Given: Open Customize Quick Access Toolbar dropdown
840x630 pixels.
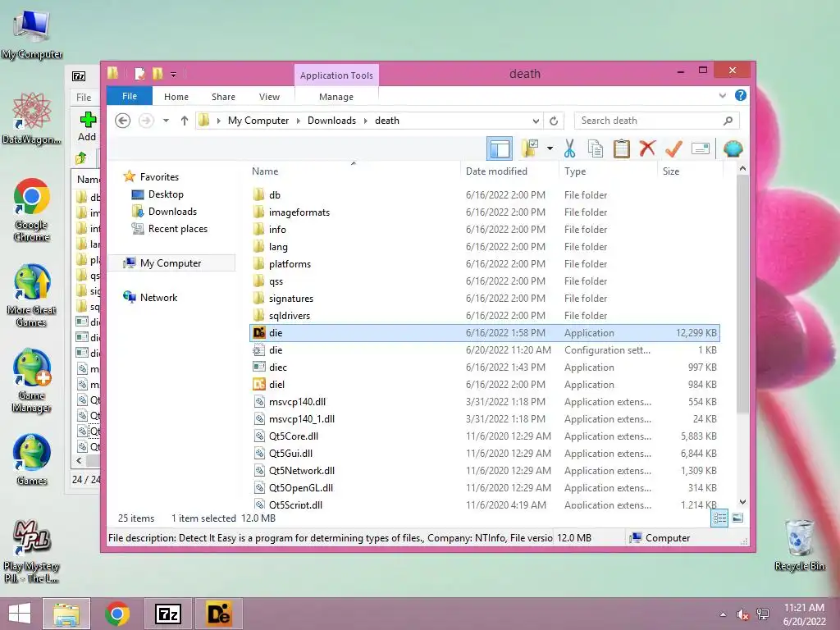Looking at the screenshot, I should 174,75.
